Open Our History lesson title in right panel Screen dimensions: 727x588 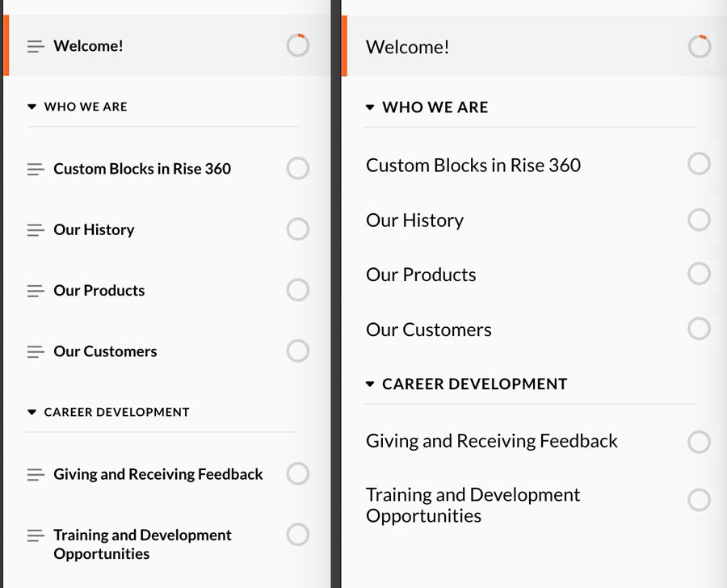point(414,220)
